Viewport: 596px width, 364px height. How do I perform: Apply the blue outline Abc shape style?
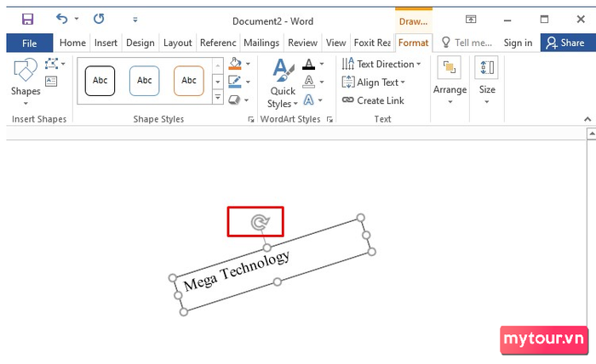pyautogui.click(x=145, y=81)
